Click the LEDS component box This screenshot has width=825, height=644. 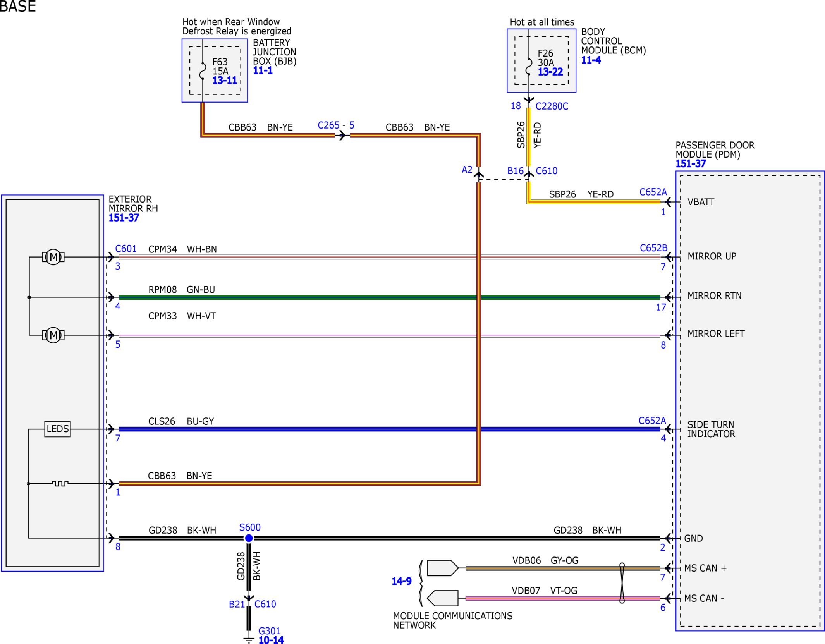tap(57, 429)
